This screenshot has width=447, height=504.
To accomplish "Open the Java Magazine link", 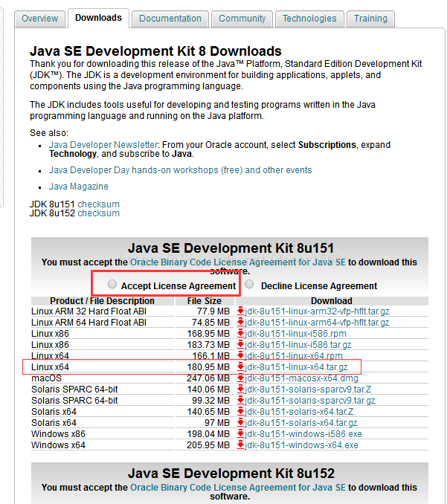I will 78,187.
